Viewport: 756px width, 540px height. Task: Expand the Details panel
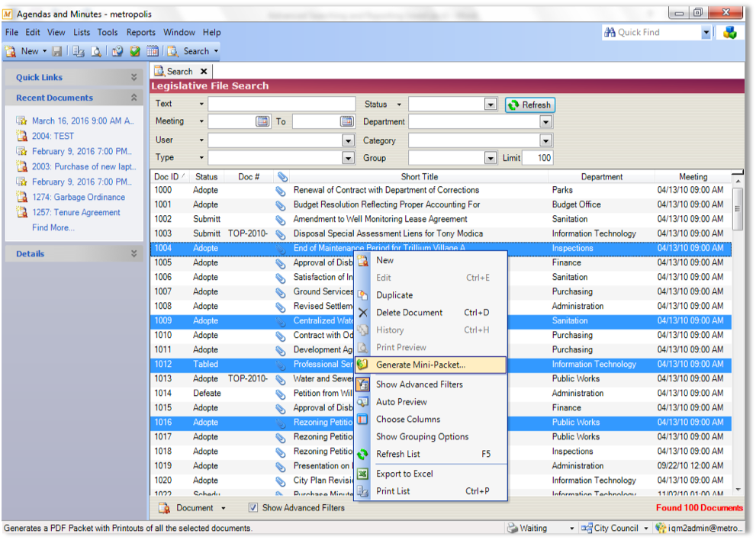(x=134, y=254)
